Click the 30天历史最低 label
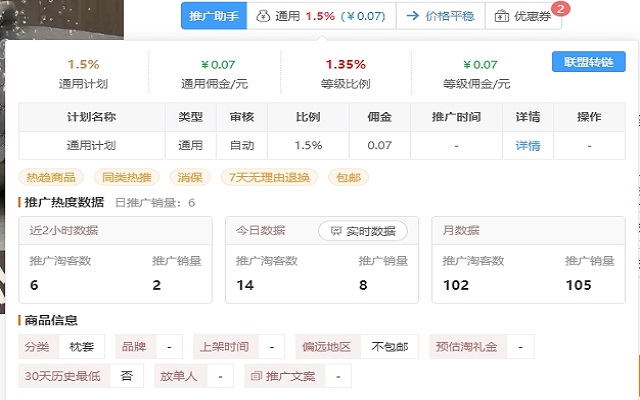Viewport: 640px width, 400px height. click(x=63, y=376)
